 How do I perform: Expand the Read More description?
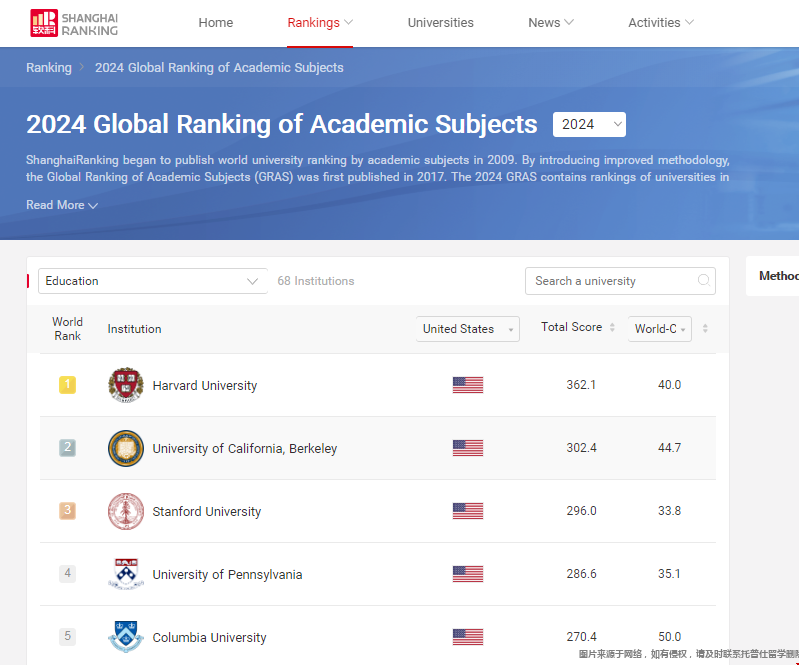click(62, 205)
